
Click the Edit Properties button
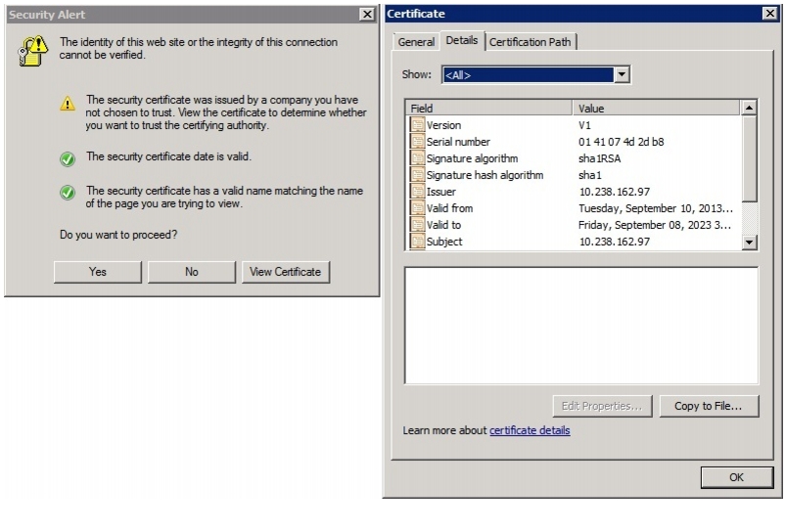click(x=602, y=406)
